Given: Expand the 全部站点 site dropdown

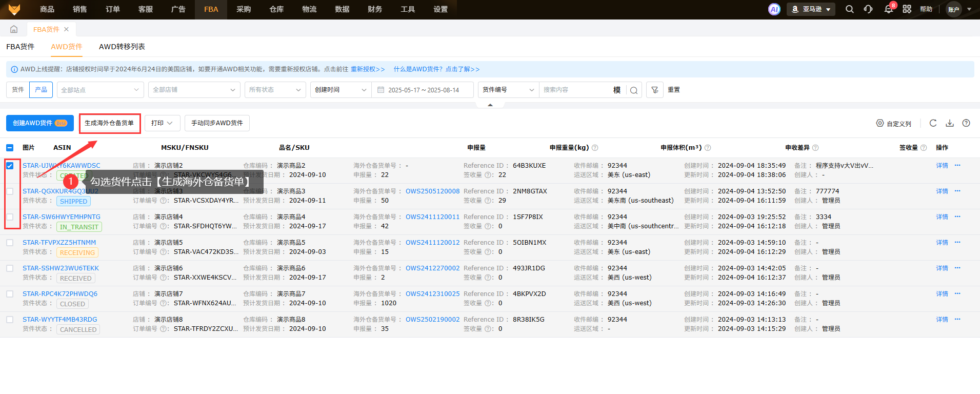Looking at the screenshot, I should pyautogui.click(x=100, y=90).
